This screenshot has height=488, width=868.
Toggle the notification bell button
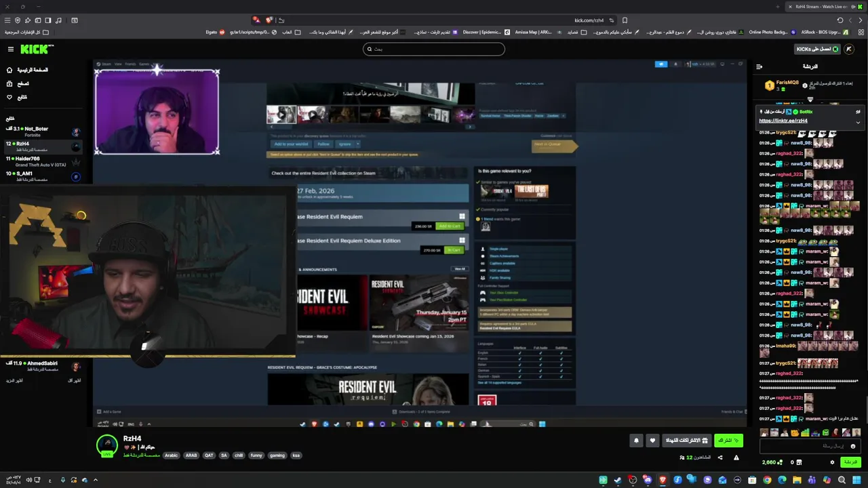coord(636,441)
